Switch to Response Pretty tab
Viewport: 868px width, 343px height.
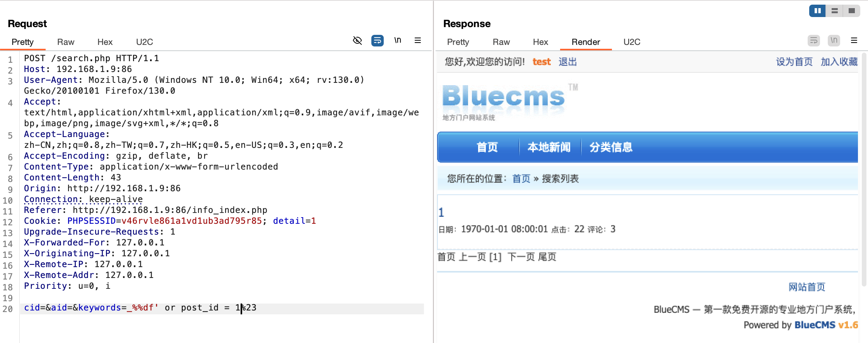coord(458,42)
